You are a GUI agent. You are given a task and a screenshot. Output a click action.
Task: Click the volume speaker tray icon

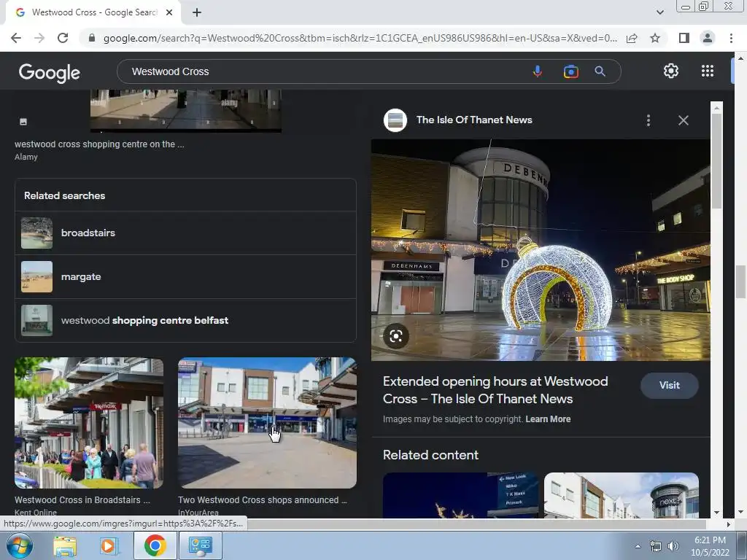click(673, 546)
